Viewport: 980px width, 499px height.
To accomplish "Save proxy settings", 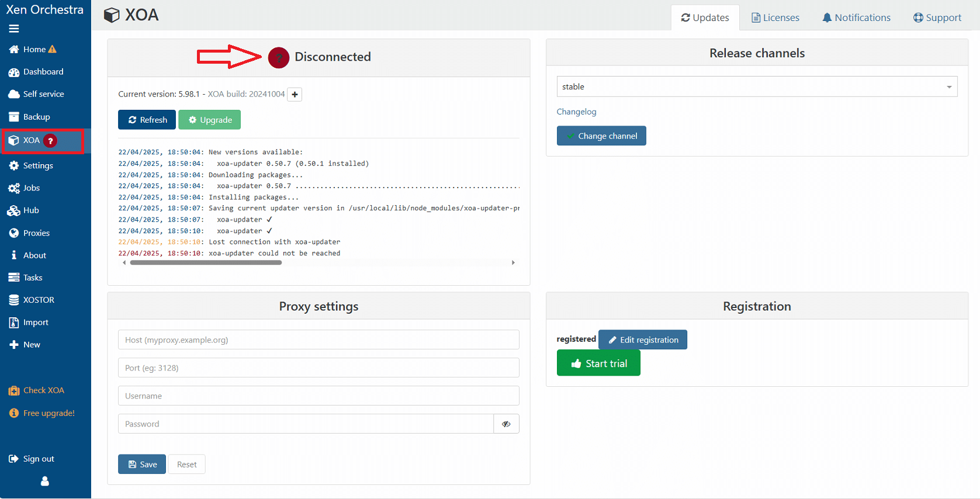I will (x=142, y=465).
